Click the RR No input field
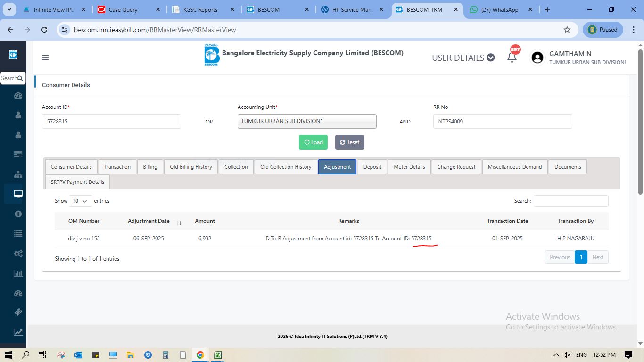The image size is (644, 362). [502, 121]
